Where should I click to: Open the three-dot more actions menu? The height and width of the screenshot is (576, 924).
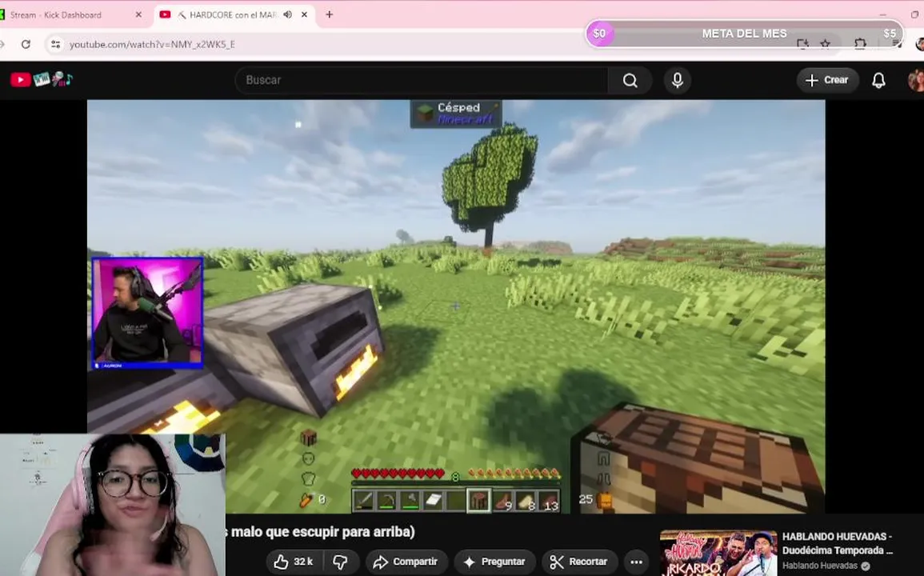(x=637, y=562)
